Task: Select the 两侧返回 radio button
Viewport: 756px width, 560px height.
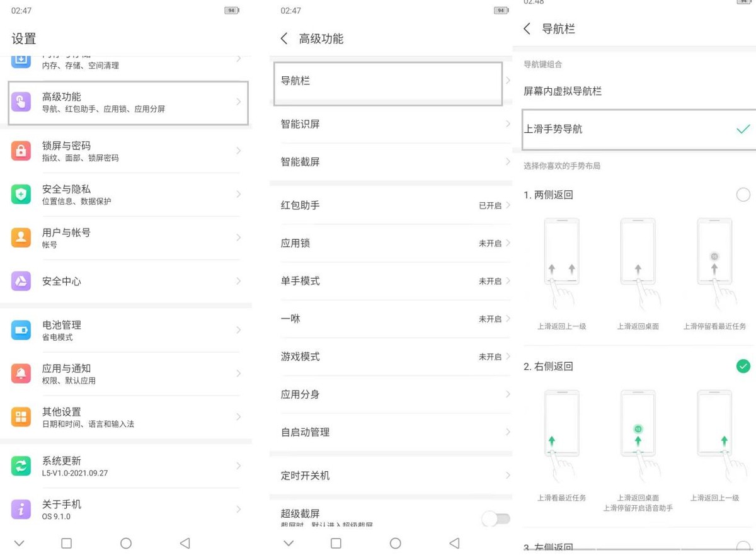Action: [743, 195]
